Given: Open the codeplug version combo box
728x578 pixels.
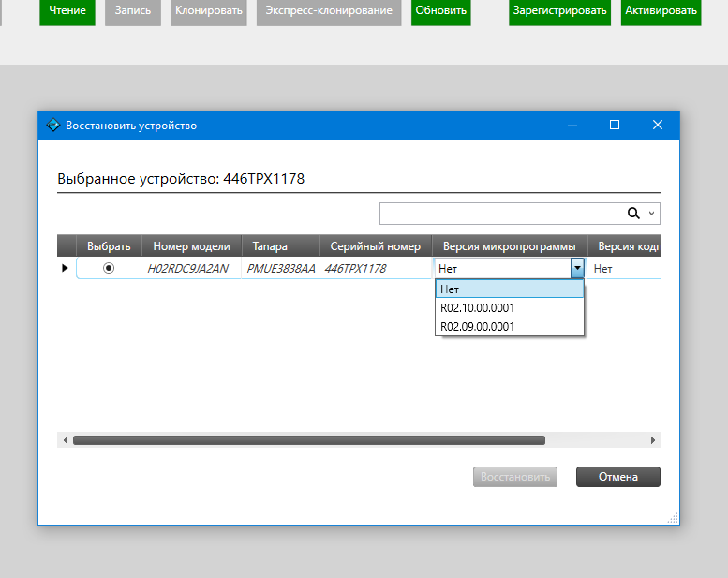Looking at the screenshot, I should click(626, 268).
